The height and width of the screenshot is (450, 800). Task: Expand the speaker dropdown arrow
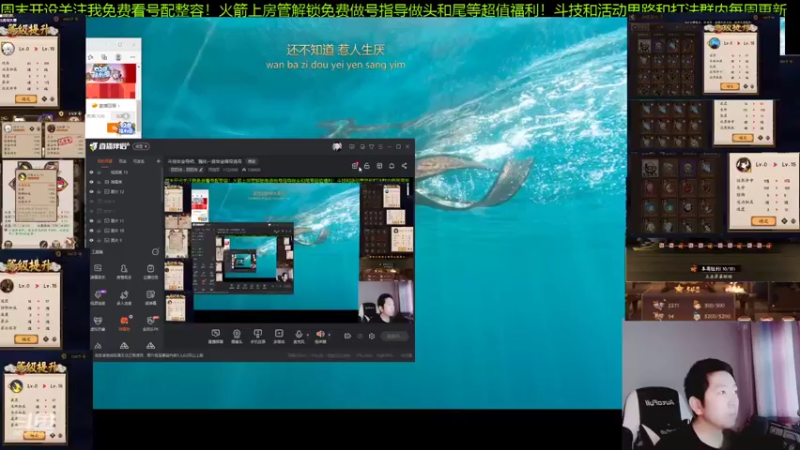[329, 335]
